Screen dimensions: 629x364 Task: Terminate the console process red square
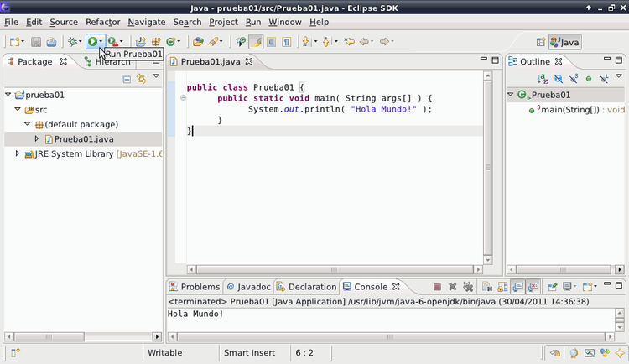coord(437,287)
